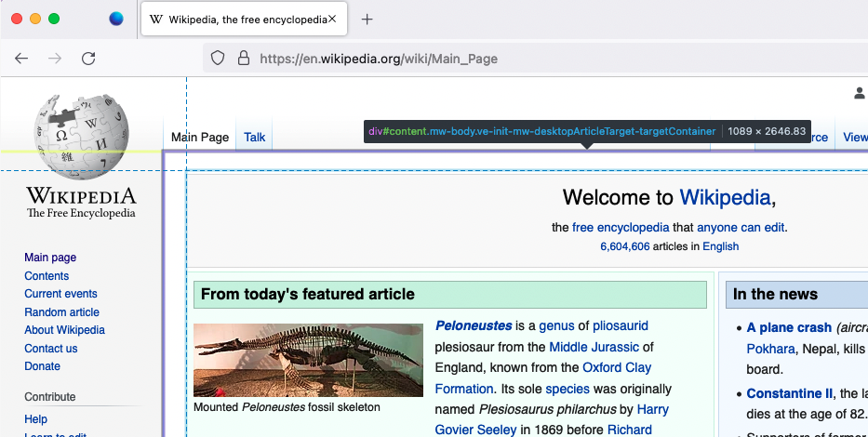Click the Donate sidebar link
Screen dimensions: 868x437
[42, 366]
